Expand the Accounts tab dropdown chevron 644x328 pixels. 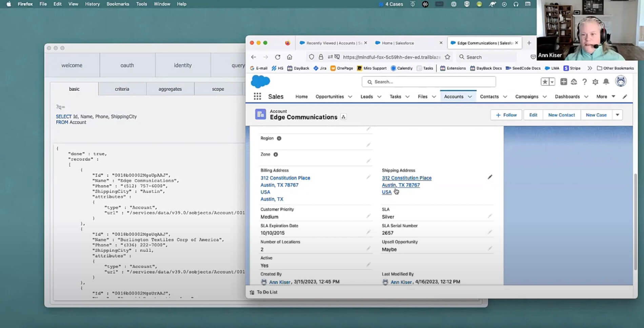[470, 97]
